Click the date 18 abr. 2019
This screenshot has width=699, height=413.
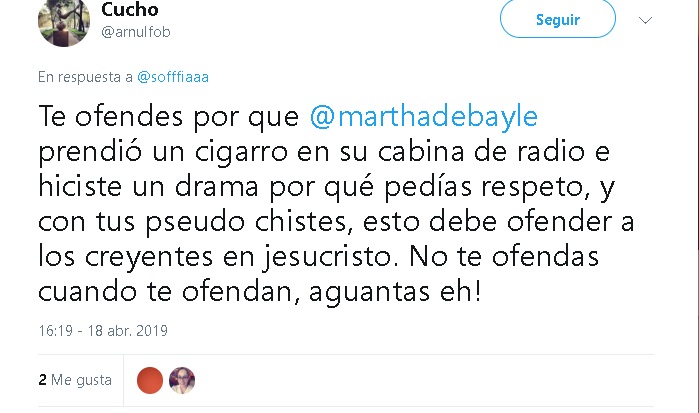coord(127,330)
